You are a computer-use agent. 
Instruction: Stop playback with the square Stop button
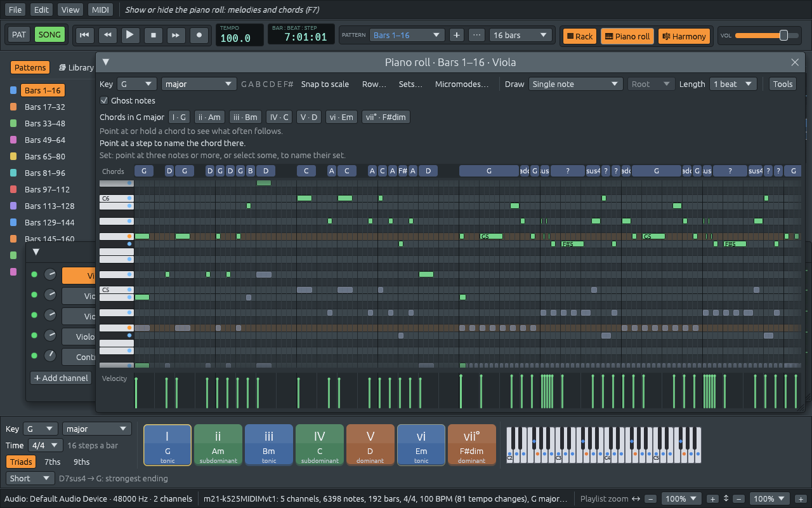(x=153, y=35)
